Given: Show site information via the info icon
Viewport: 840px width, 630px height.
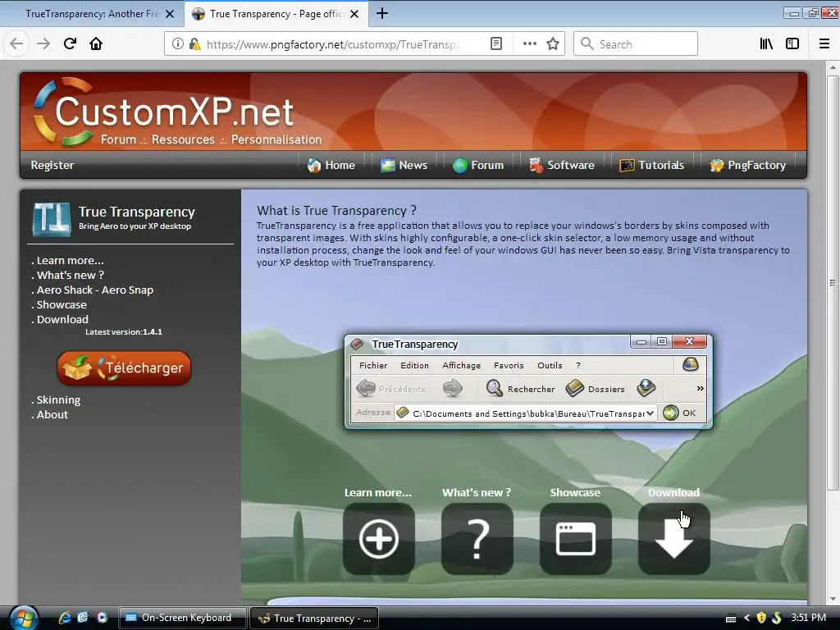Looking at the screenshot, I should (x=177, y=44).
